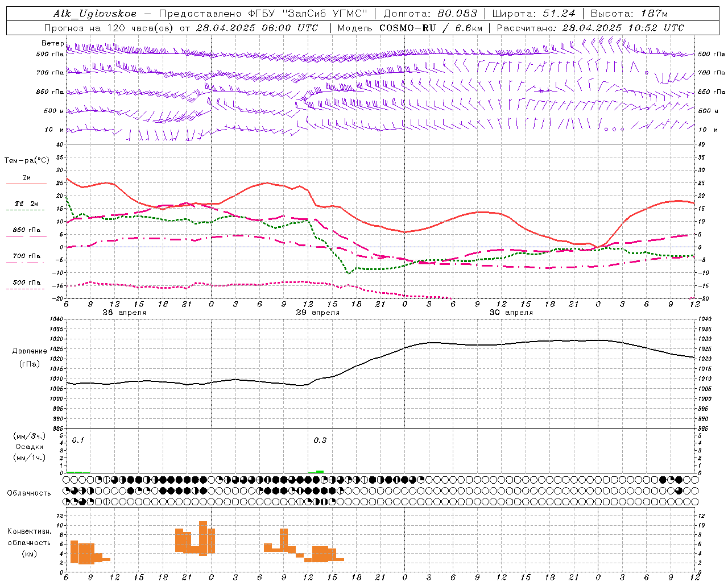Click the Долгота: 80.083 longitude value

point(431,14)
